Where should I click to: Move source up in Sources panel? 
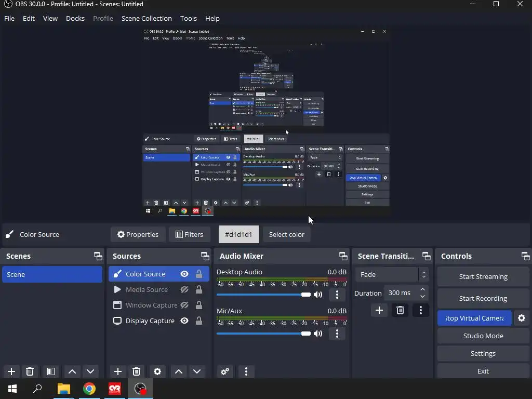coord(179,371)
